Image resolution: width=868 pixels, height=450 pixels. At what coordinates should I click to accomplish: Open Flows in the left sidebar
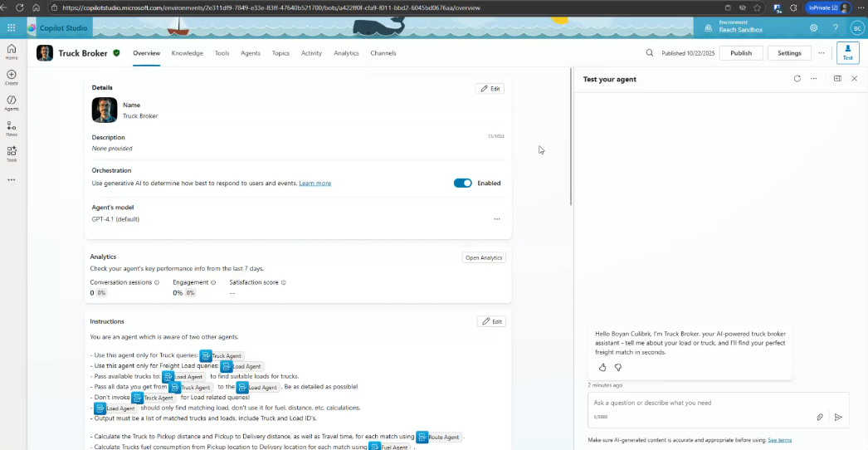11,129
